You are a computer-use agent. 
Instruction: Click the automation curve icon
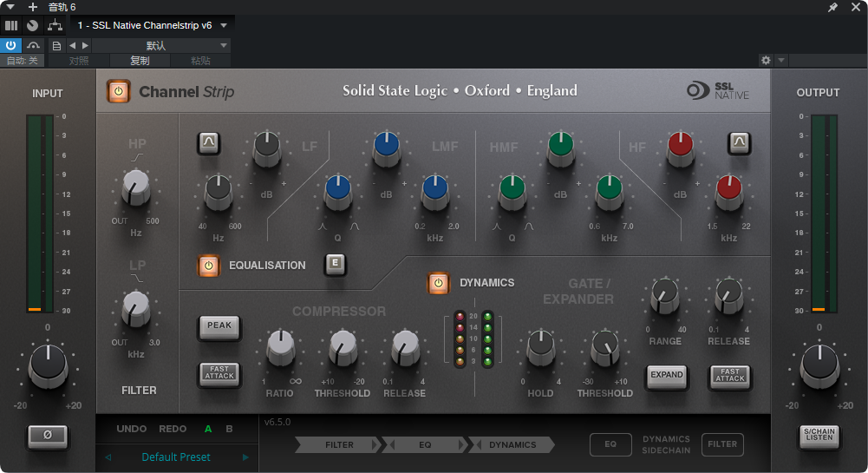(33, 45)
